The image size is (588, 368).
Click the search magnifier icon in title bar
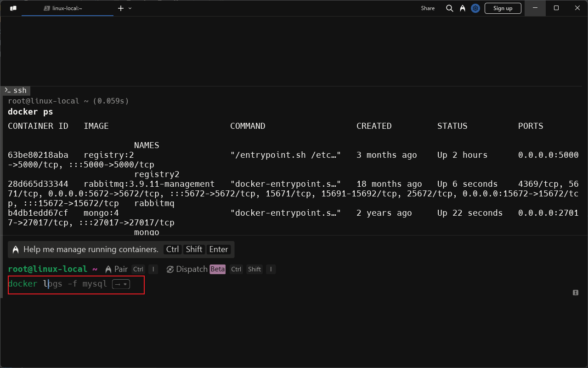coord(450,8)
